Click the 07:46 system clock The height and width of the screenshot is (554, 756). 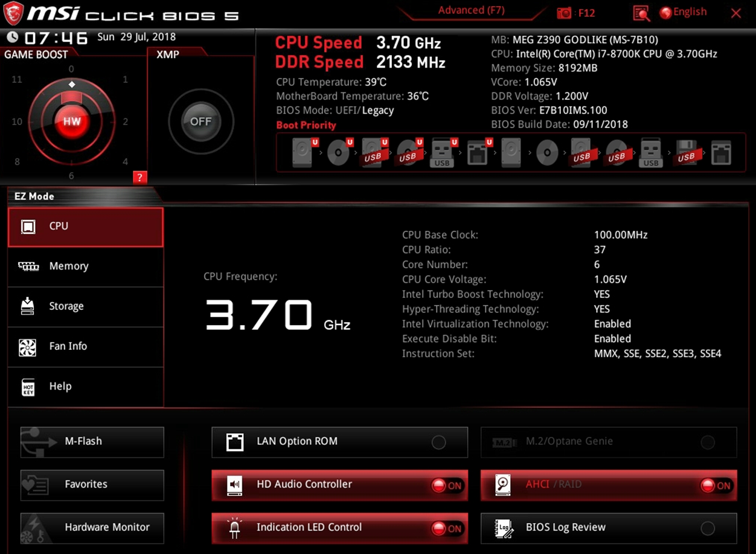pos(56,38)
